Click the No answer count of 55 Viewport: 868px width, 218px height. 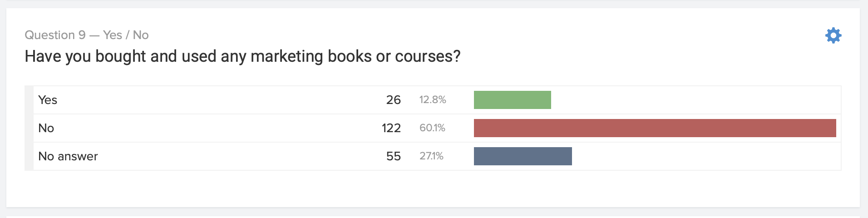pyautogui.click(x=393, y=156)
